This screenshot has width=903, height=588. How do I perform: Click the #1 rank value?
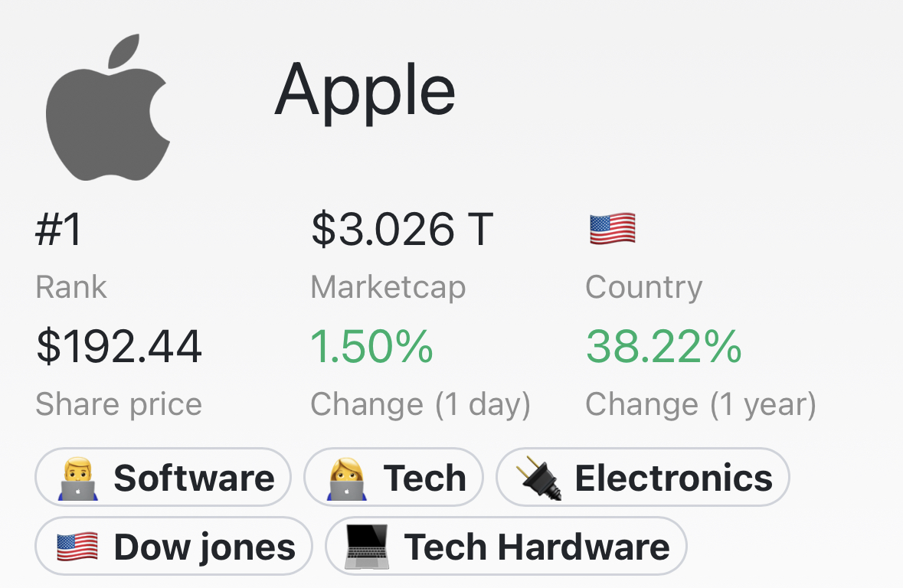59,230
